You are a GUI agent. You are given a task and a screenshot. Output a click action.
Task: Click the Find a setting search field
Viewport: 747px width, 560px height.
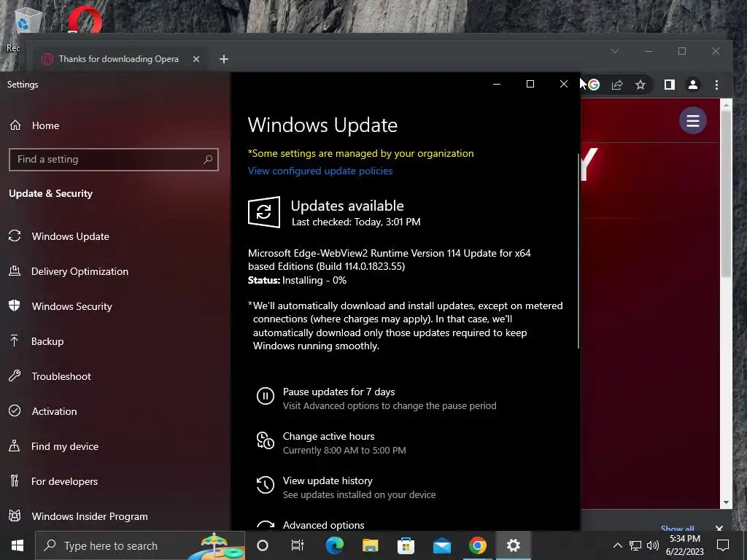pyautogui.click(x=113, y=160)
